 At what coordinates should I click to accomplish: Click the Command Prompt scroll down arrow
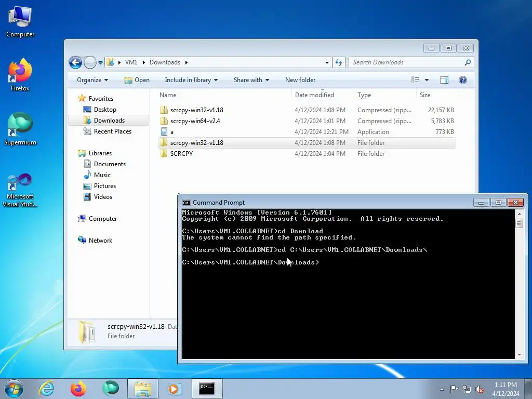click(x=519, y=355)
